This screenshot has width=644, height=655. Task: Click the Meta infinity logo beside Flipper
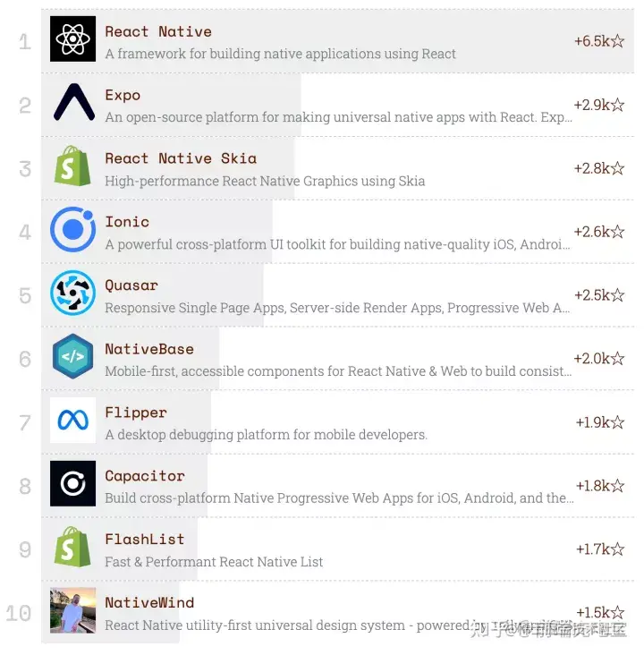click(72, 420)
